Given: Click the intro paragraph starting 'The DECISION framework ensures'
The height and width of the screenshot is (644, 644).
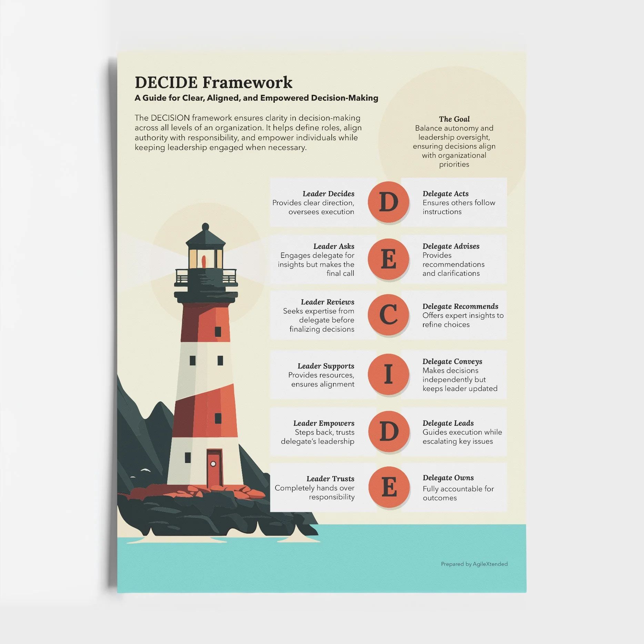Looking at the screenshot, I should [248, 133].
